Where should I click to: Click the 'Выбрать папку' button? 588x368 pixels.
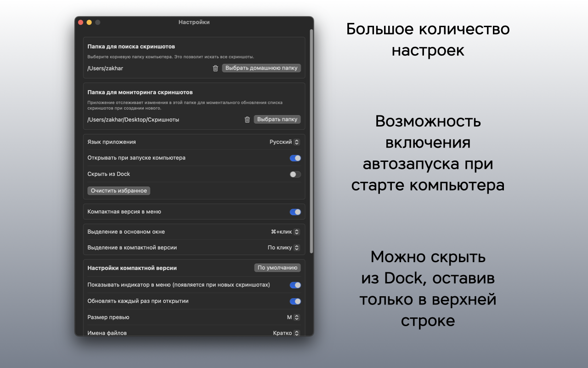(x=277, y=120)
